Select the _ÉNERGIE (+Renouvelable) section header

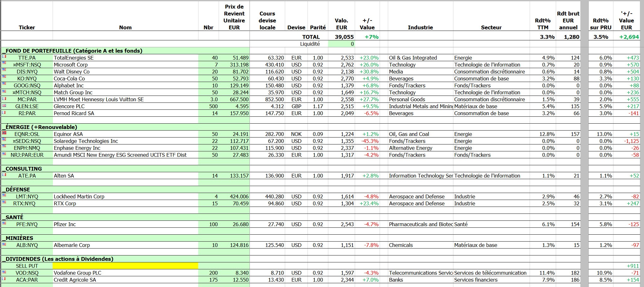click(125, 127)
